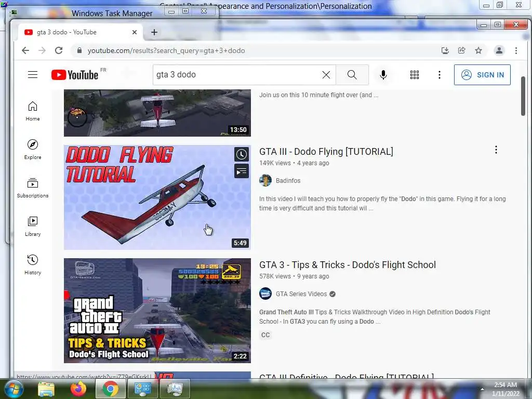Open the YouTube hamburger guide menu
532x399 pixels.
tap(33, 75)
